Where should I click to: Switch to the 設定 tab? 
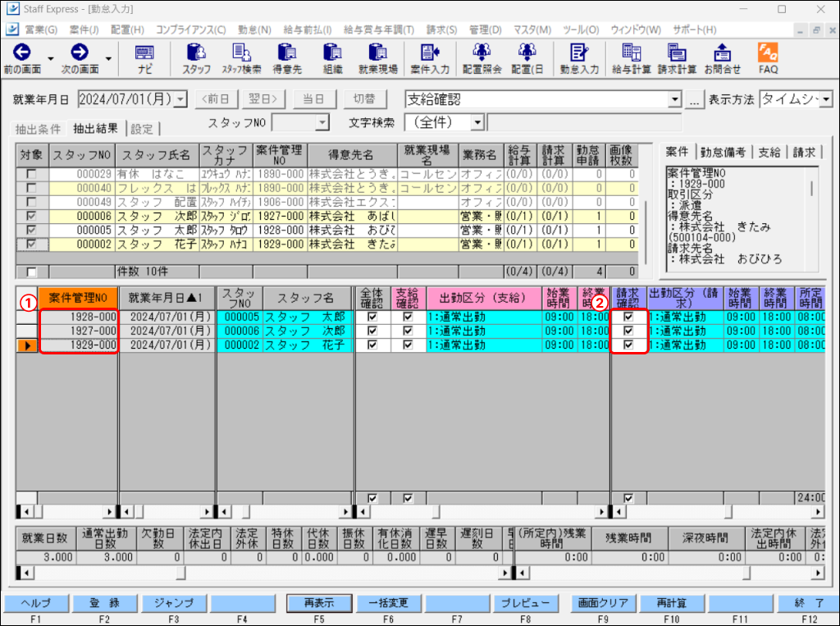click(x=142, y=129)
